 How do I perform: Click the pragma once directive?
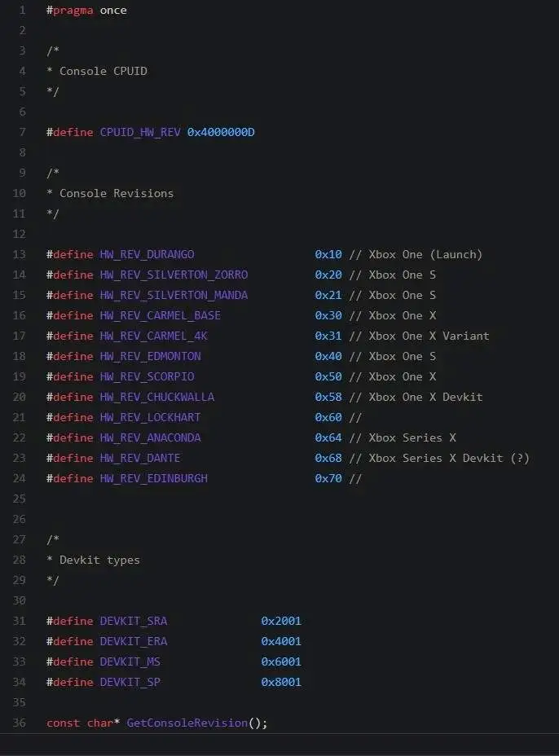(86, 10)
